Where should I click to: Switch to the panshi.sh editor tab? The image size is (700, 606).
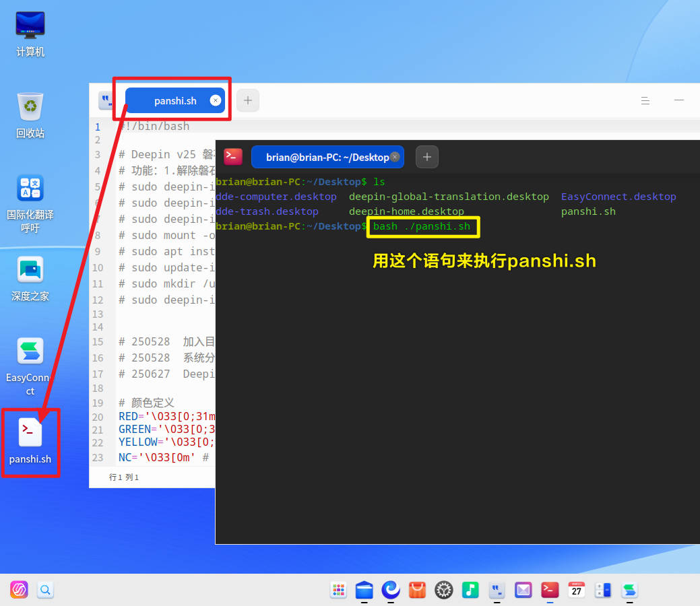(175, 100)
